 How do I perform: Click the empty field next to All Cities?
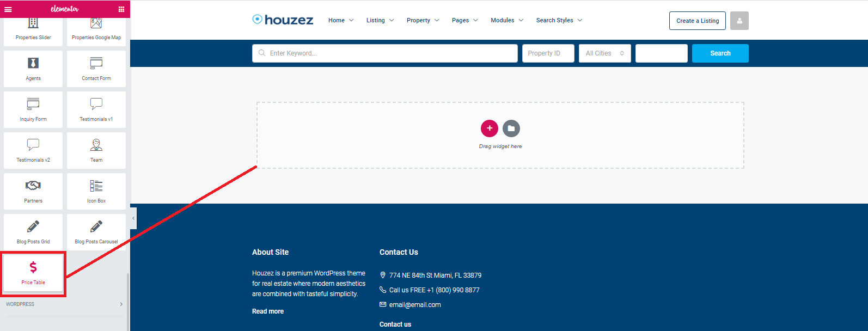pos(662,53)
